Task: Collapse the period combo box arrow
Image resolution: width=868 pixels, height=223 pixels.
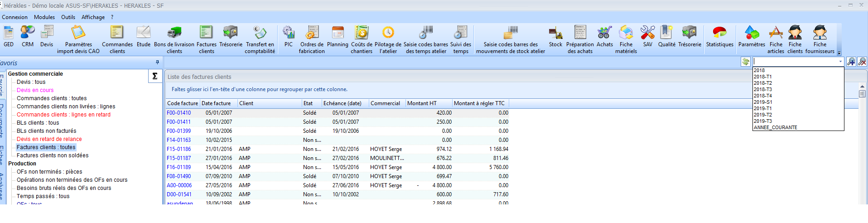Action: pos(840,62)
